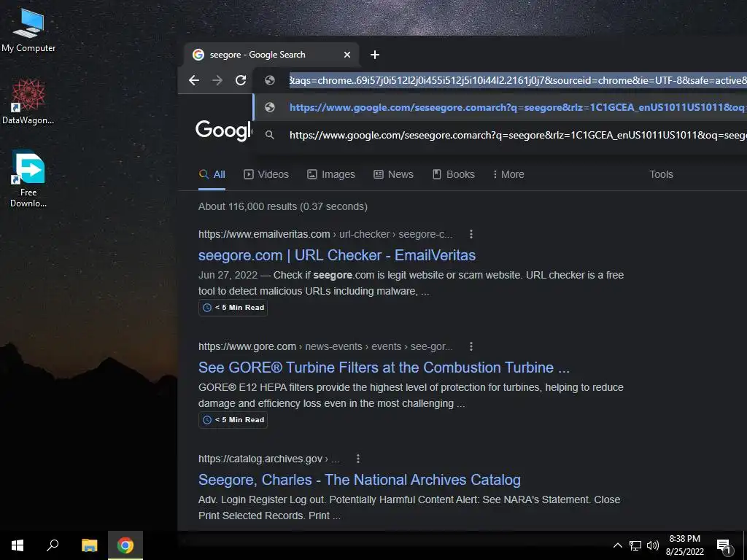The width and height of the screenshot is (747, 560).
Task: Open the Windows Start menu
Action: tap(18, 545)
